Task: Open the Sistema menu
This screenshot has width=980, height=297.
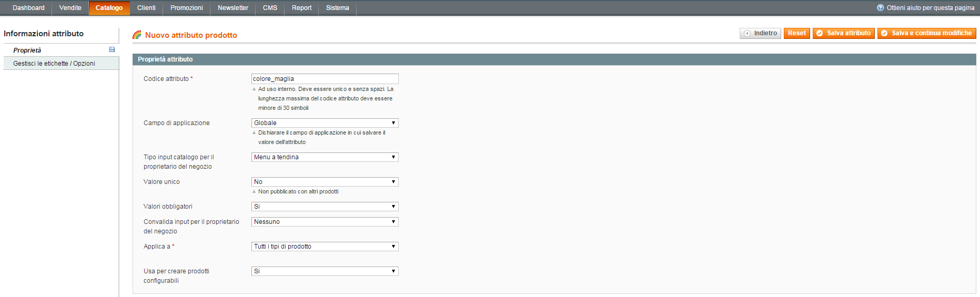Action: click(x=338, y=8)
